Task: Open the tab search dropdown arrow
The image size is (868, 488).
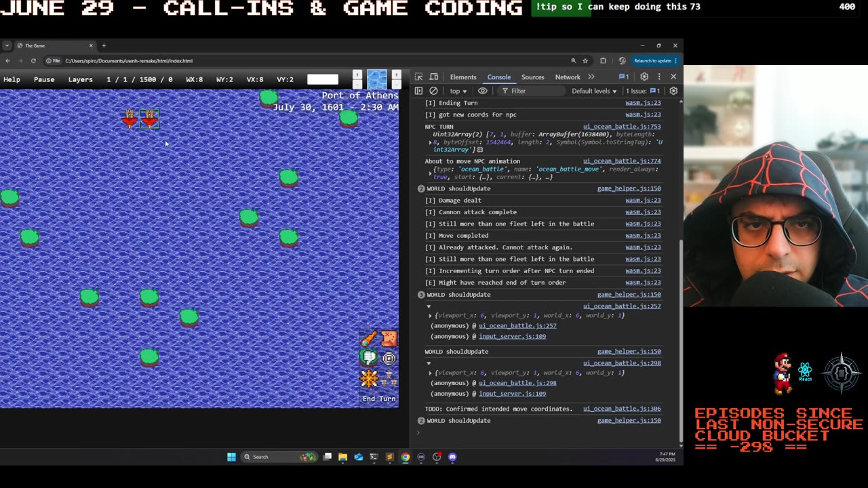Action: tap(7, 45)
